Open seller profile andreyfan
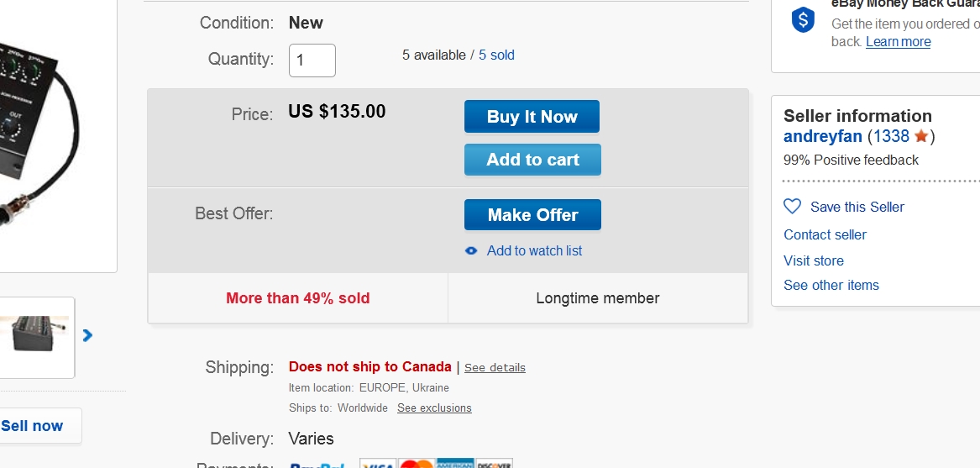 [x=823, y=136]
